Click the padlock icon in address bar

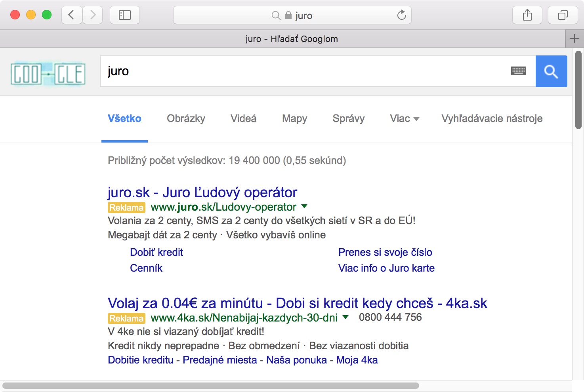pyautogui.click(x=288, y=15)
